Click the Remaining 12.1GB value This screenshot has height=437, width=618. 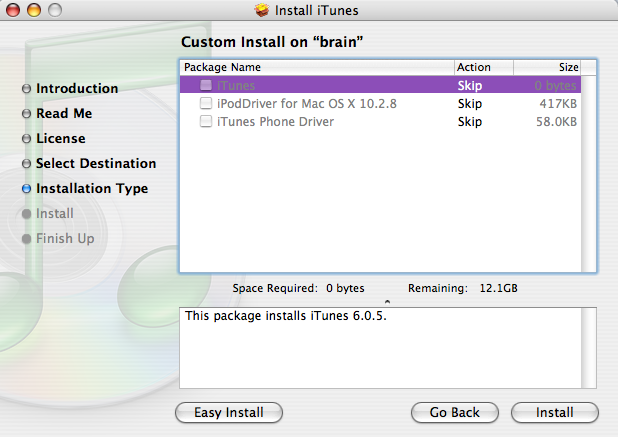(x=499, y=288)
